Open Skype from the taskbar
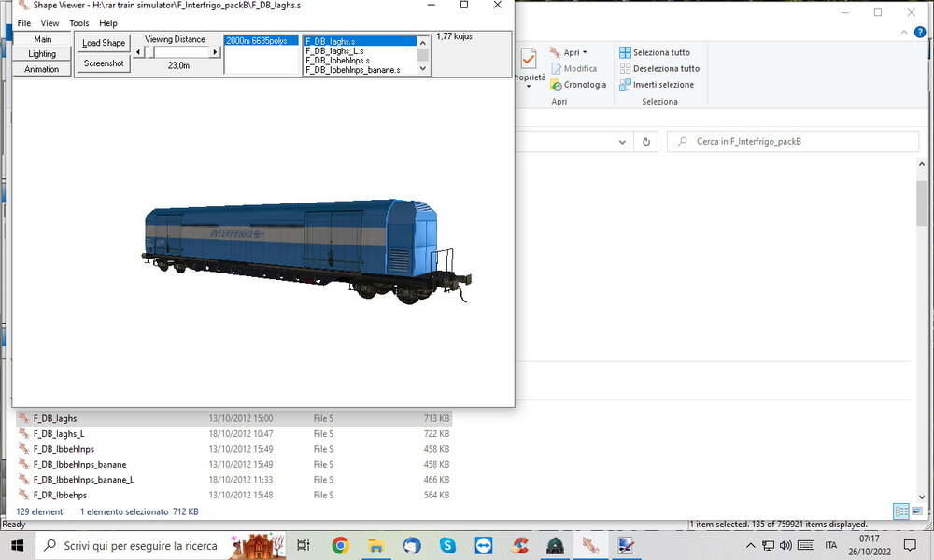Screen dimensions: 934x560 click(x=447, y=545)
